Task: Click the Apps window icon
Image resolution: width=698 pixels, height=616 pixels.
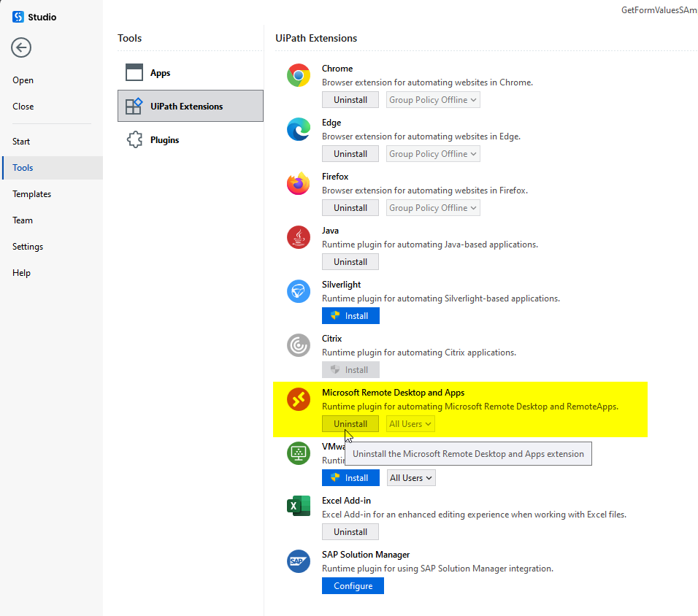Action: 134,72
